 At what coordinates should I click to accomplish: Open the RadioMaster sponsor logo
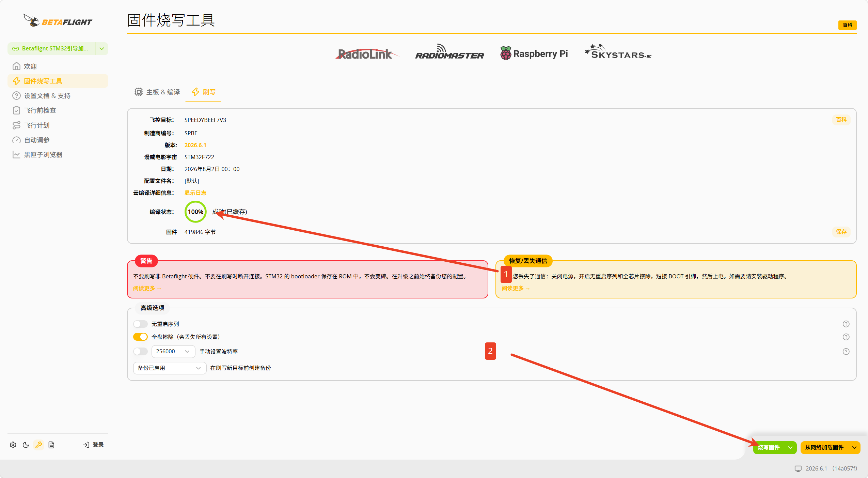point(449,52)
